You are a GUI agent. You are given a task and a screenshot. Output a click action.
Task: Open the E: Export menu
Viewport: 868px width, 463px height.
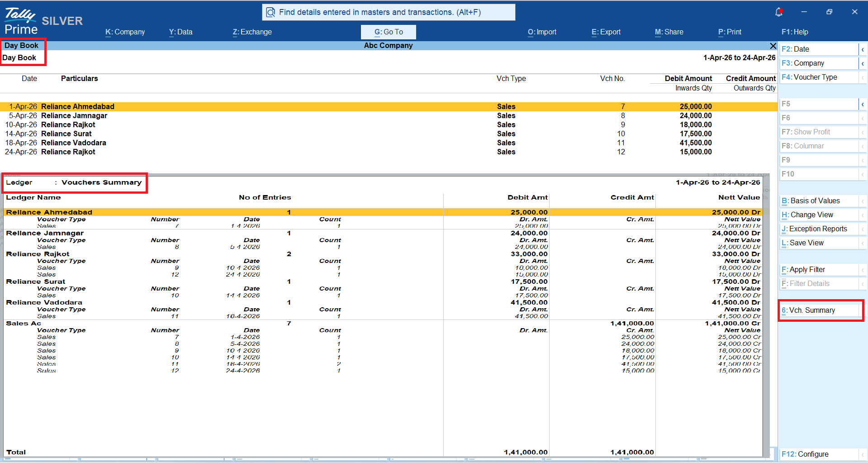click(x=606, y=32)
